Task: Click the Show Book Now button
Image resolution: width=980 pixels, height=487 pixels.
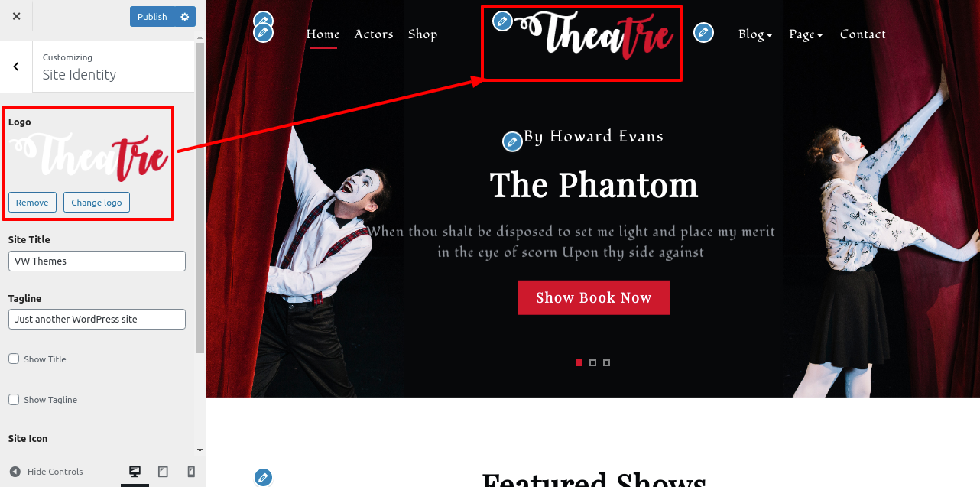Action: pos(594,297)
